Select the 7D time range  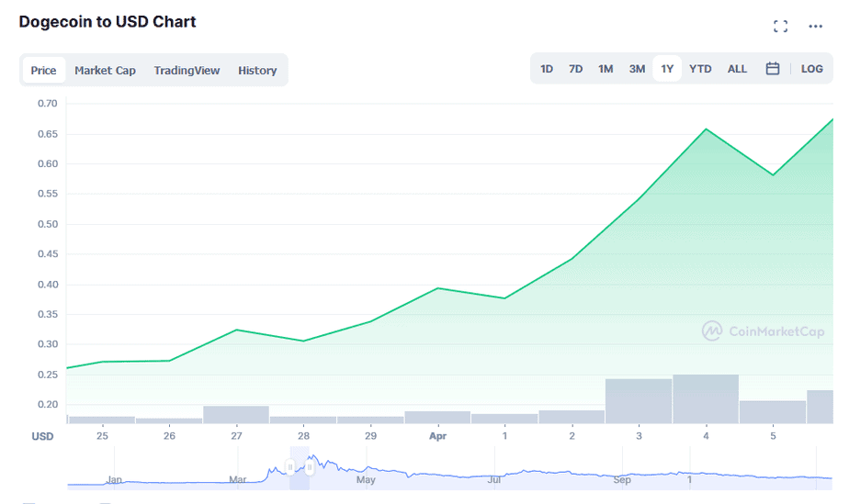tap(575, 69)
